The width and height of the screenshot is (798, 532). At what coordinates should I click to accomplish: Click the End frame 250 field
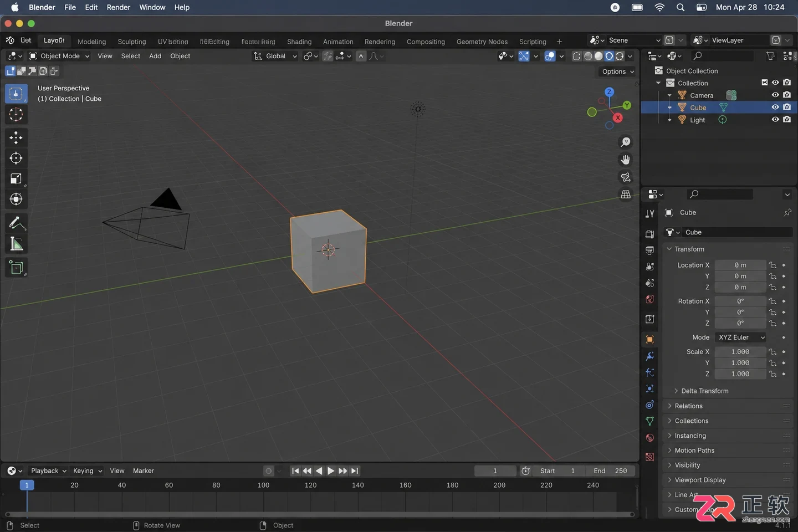[610, 471]
